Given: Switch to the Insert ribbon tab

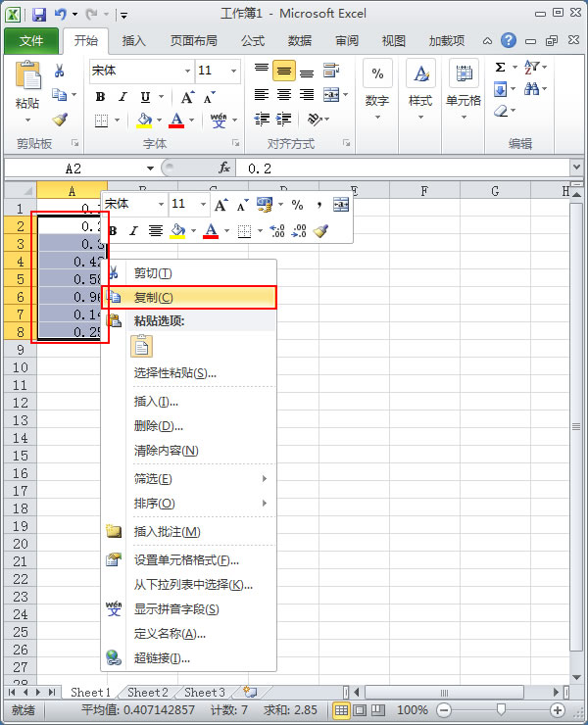Looking at the screenshot, I should 133,41.
